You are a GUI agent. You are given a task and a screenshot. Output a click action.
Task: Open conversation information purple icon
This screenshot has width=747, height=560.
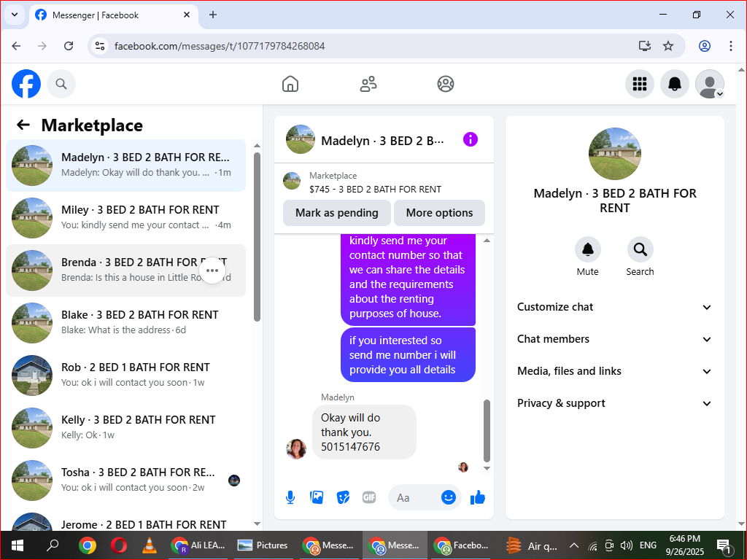[x=471, y=139]
